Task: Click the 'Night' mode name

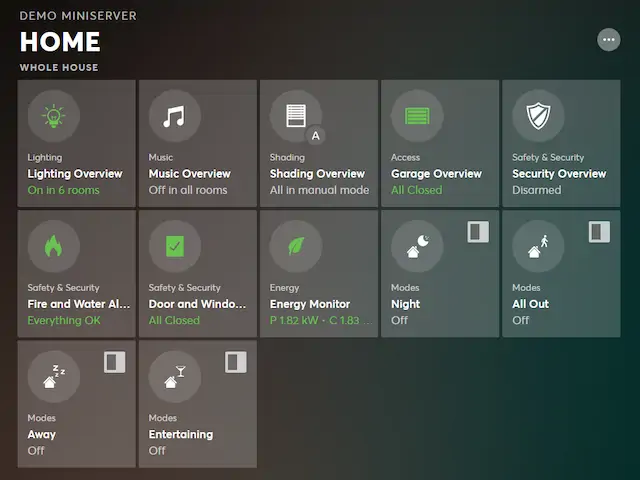Action: point(405,304)
